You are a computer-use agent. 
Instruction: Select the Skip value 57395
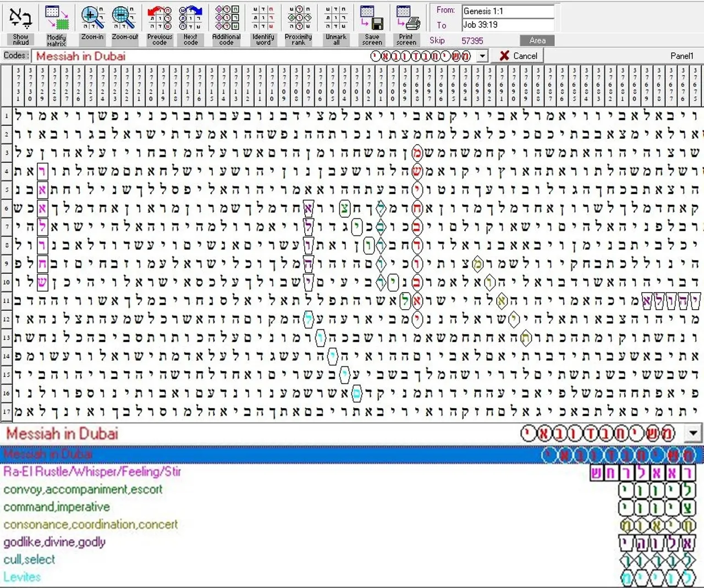click(472, 41)
